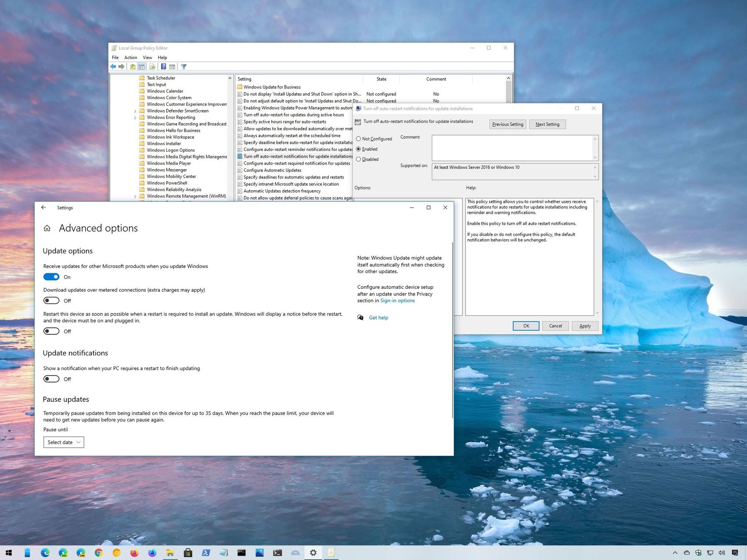
Task: Toggle the Show/Hide Console Tree toolbar icon
Action: coord(141,66)
